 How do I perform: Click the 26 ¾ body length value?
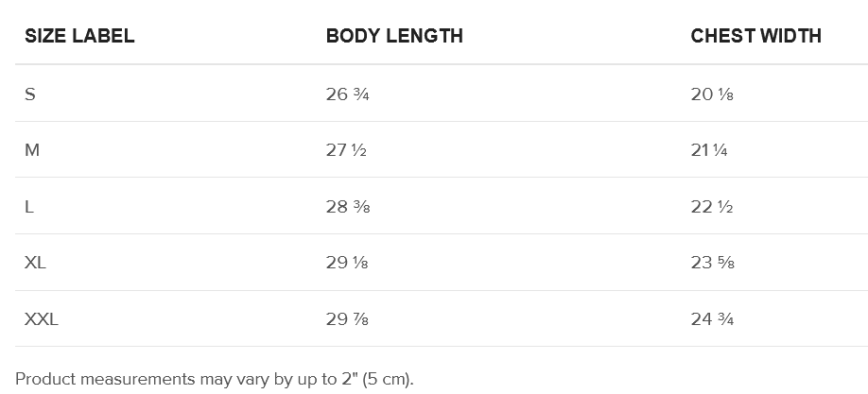[x=346, y=94]
